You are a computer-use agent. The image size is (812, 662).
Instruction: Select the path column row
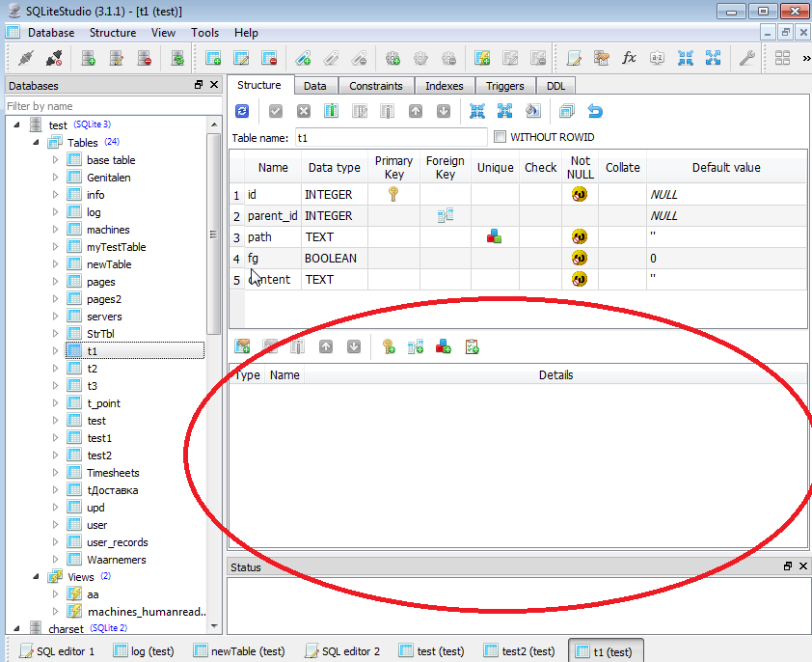click(x=518, y=236)
